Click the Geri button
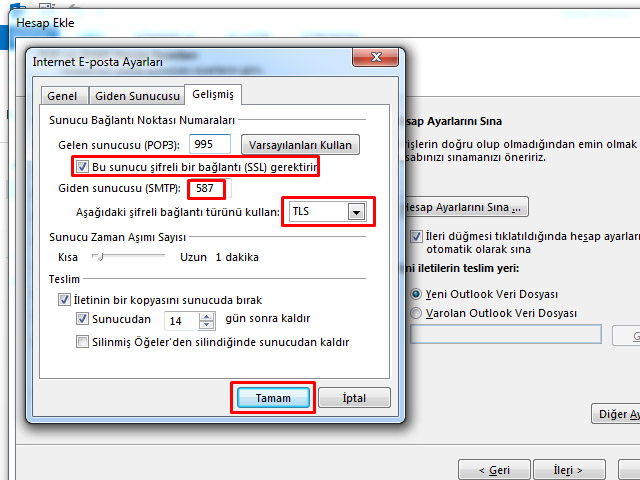This screenshot has height=480, width=640. coord(494,469)
